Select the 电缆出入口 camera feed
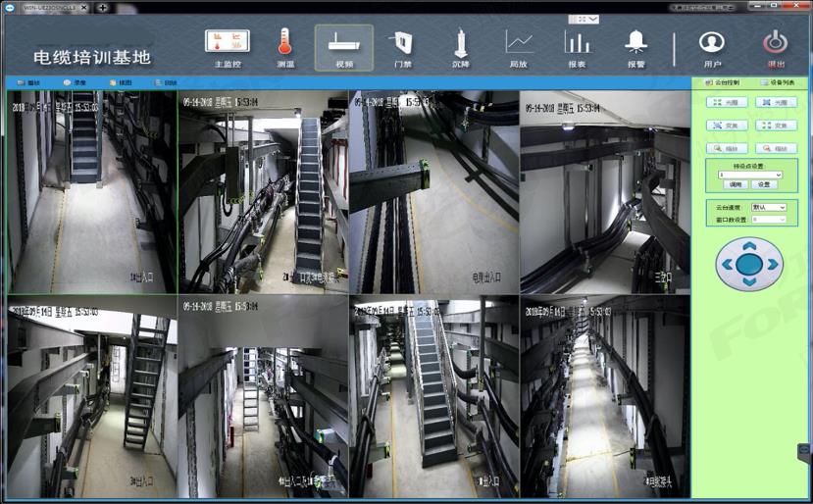Screen dimensions: 813x504 click(x=434, y=192)
